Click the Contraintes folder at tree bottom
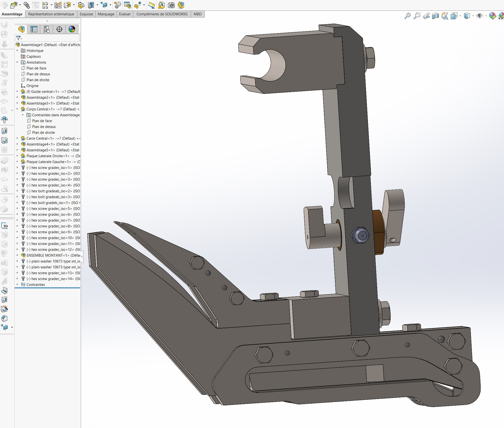This screenshot has width=504, height=428. (x=36, y=284)
